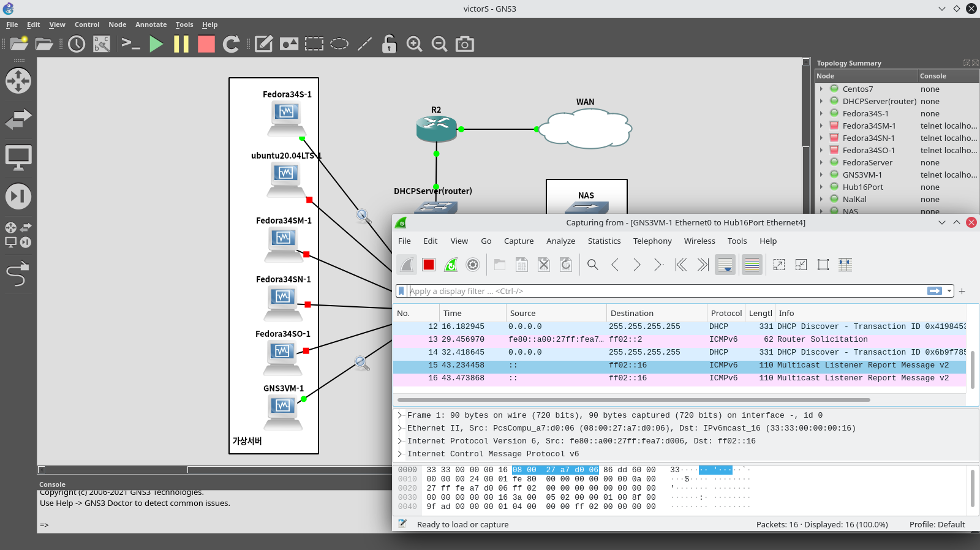Go to first packet icon
This screenshot has width=980, height=550.
coord(681,265)
